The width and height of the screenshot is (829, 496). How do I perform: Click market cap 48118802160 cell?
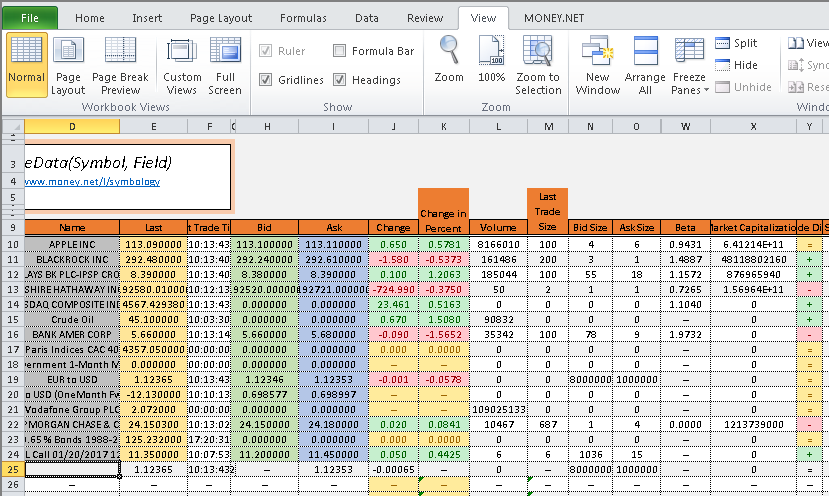tap(753, 259)
